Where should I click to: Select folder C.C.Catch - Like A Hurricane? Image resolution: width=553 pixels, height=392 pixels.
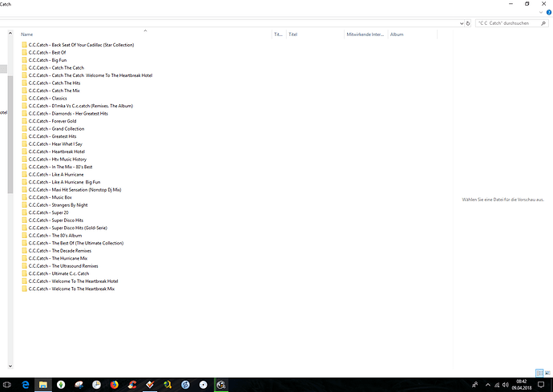53,174
